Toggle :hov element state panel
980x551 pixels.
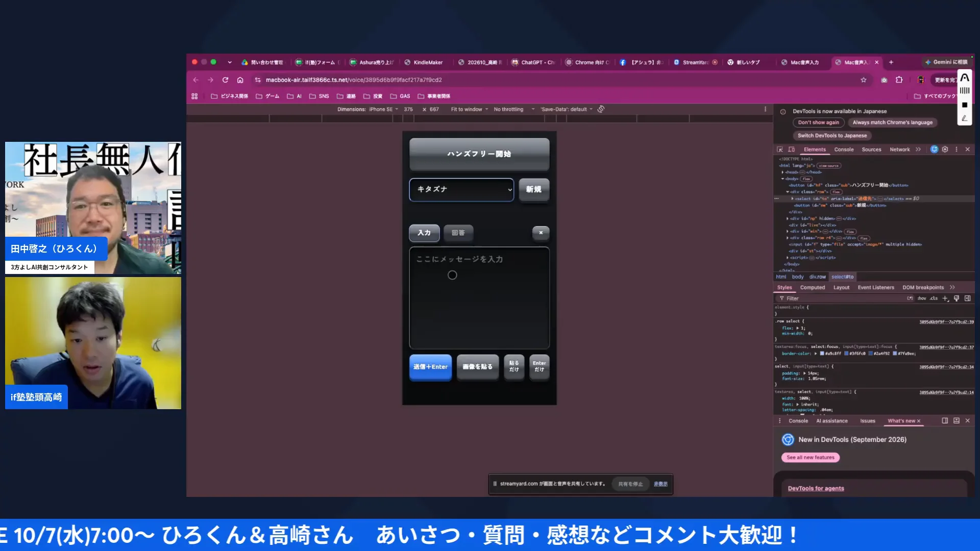(x=922, y=298)
